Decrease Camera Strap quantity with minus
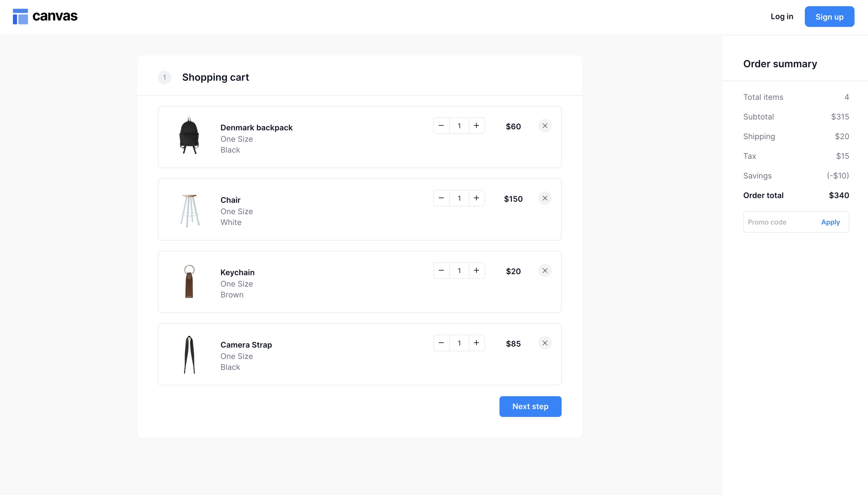Viewport: 868px width, 495px height. tap(441, 343)
